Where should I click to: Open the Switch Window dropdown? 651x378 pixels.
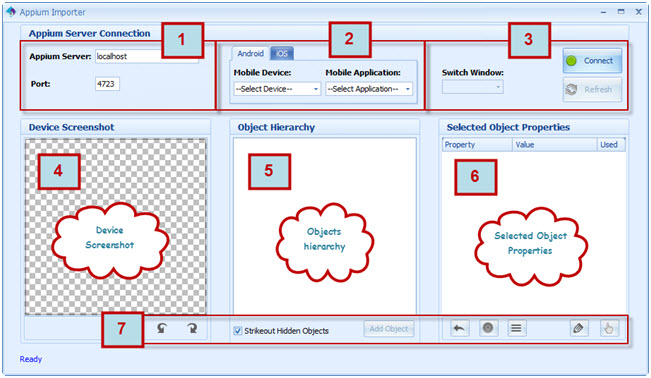(x=473, y=87)
